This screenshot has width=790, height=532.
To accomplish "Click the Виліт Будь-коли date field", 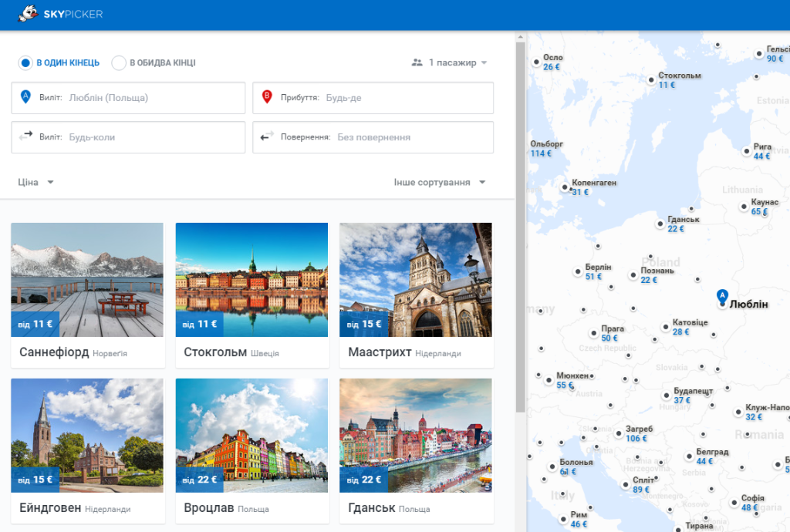I will click(128, 137).
